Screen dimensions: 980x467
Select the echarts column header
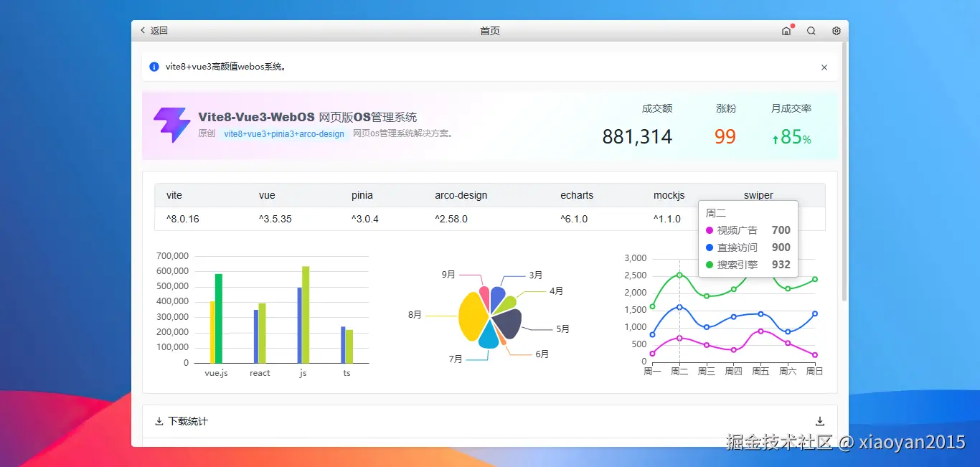click(x=577, y=195)
